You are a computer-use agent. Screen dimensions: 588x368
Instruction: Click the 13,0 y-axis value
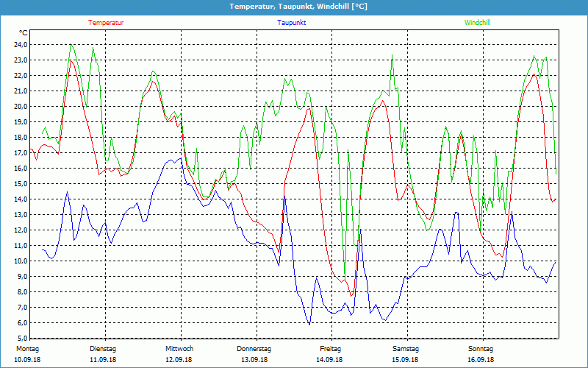click(21, 214)
